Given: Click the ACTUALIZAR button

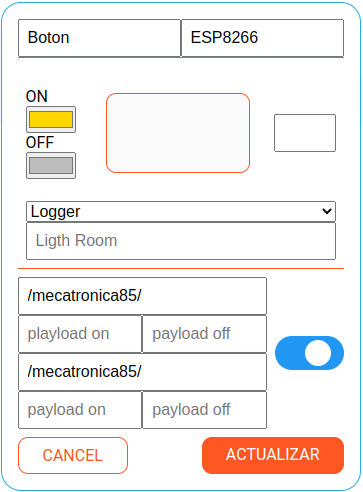Looking at the screenshot, I should point(273,455).
